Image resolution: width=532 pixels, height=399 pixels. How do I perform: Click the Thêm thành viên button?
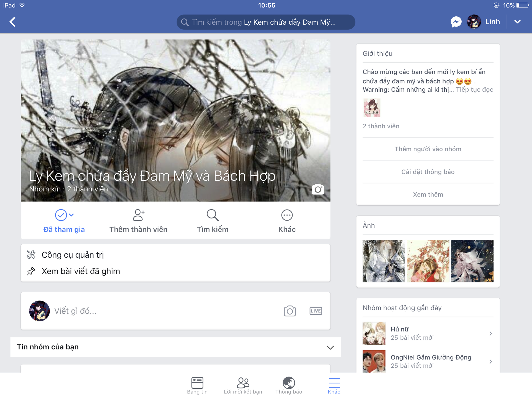click(x=138, y=221)
